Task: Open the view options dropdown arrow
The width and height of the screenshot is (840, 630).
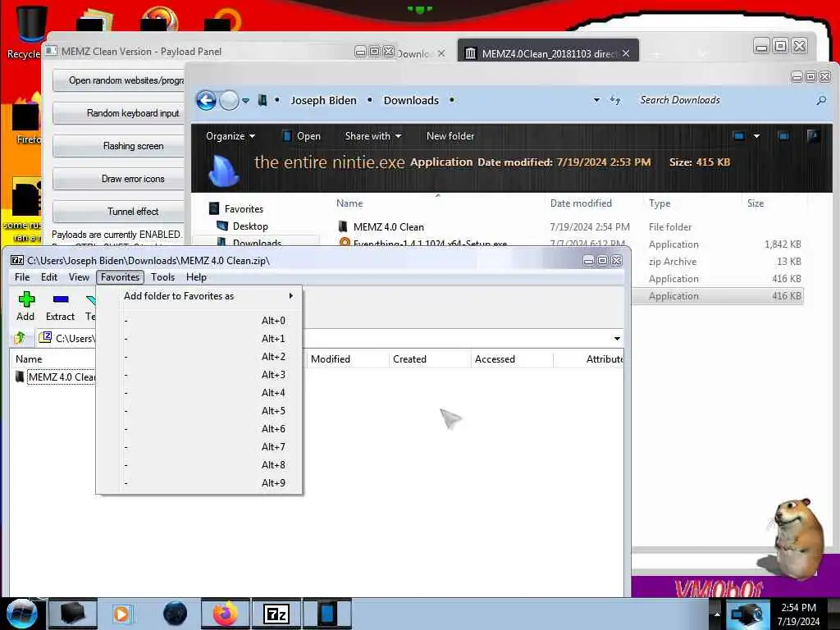Action: point(756,136)
